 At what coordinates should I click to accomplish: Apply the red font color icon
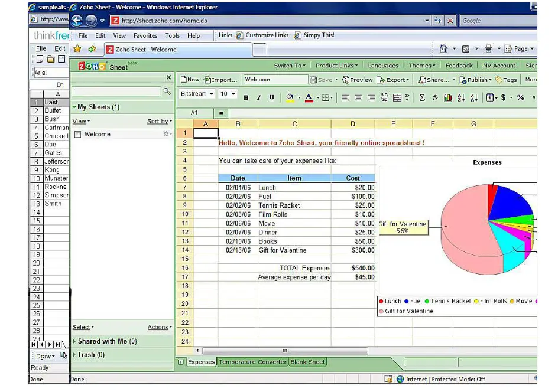[x=309, y=97]
